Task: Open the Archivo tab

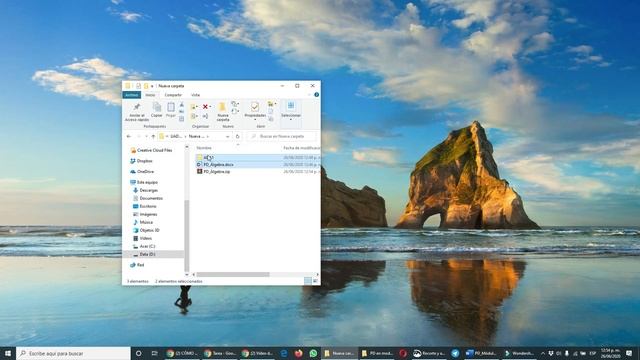Action: [x=131, y=95]
